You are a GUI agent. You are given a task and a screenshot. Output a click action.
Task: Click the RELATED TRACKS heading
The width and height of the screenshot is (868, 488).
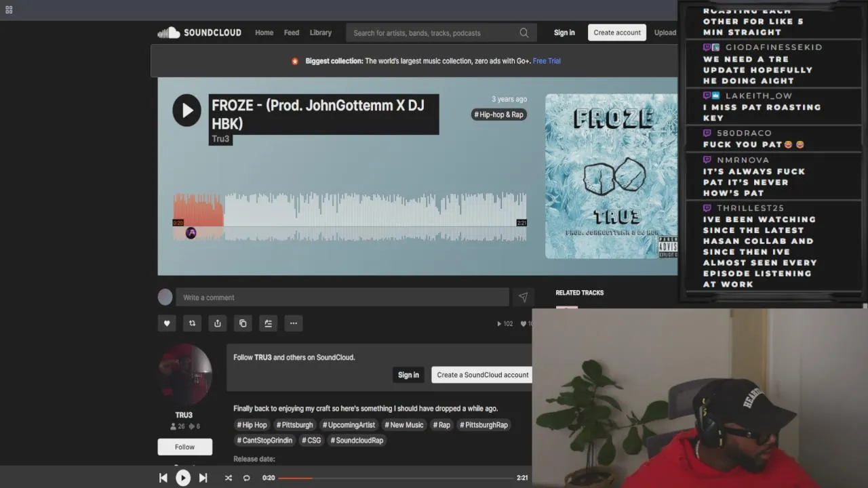[x=580, y=293]
